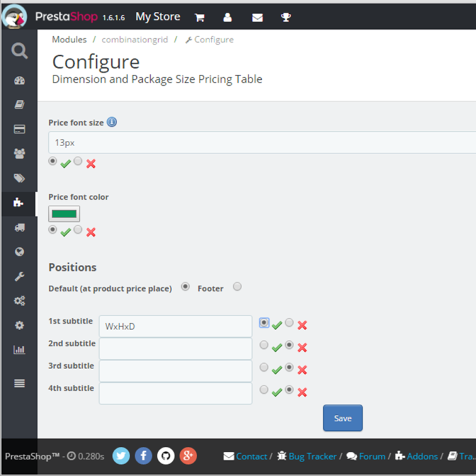
Task: Select the Footer position radio
Action: 237,286
